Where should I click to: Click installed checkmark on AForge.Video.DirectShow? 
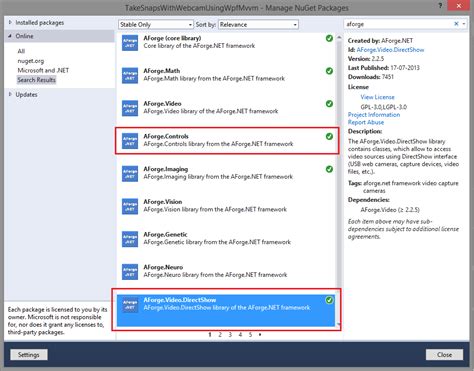[x=329, y=300]
